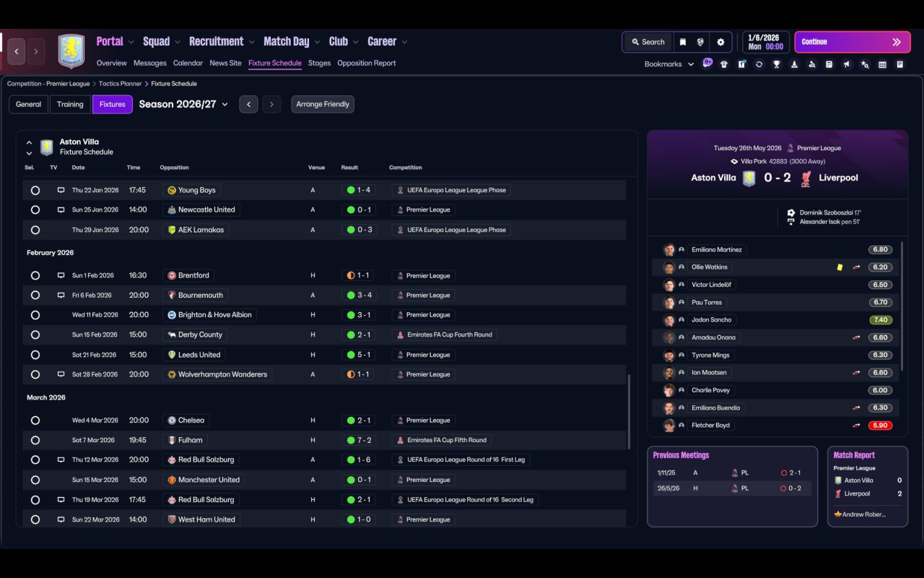Viewport: 924px width, 578px height.
Task: Open the world globe icon in top bar
Action: tap(700, 42)
